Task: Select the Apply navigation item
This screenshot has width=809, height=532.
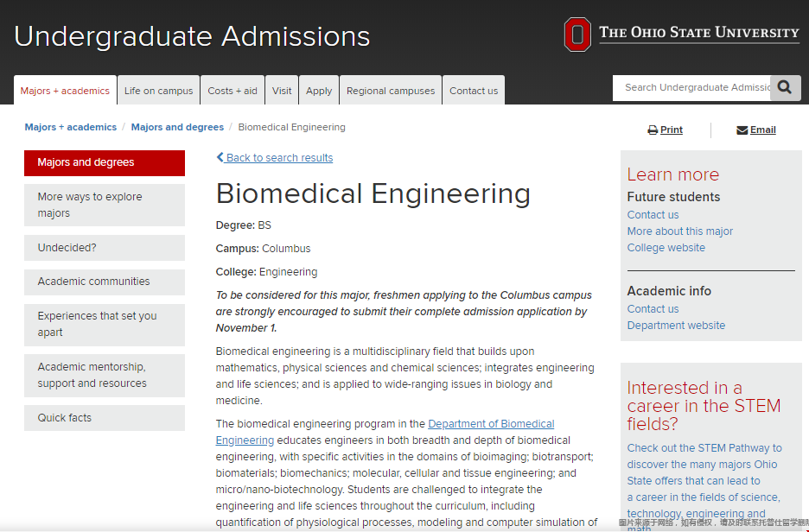Action: point(318,90)
